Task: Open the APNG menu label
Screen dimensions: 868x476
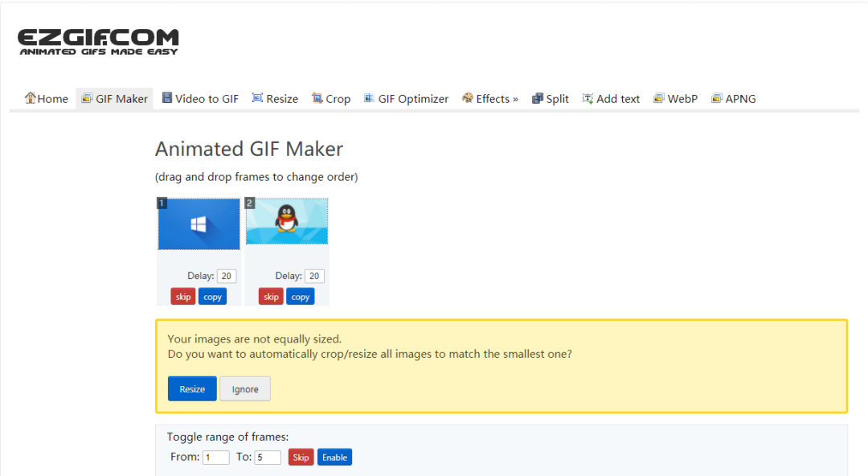Action: tap(741, 99)
